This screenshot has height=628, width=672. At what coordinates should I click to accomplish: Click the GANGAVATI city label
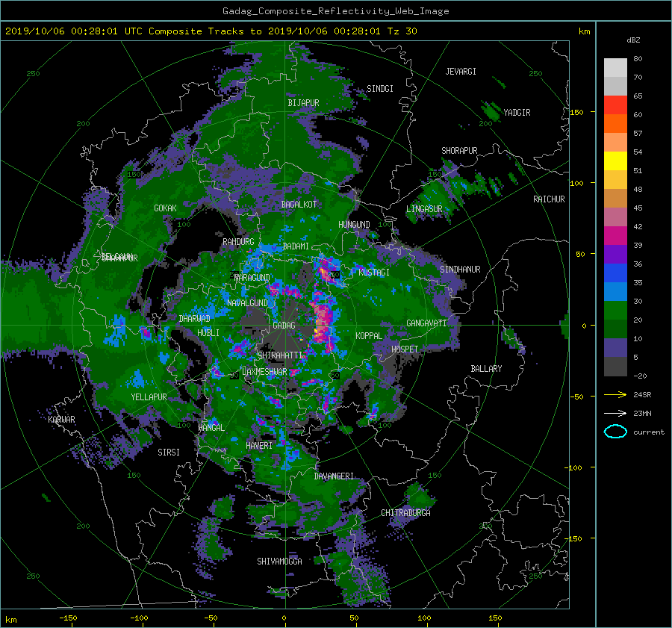point(426,323)
